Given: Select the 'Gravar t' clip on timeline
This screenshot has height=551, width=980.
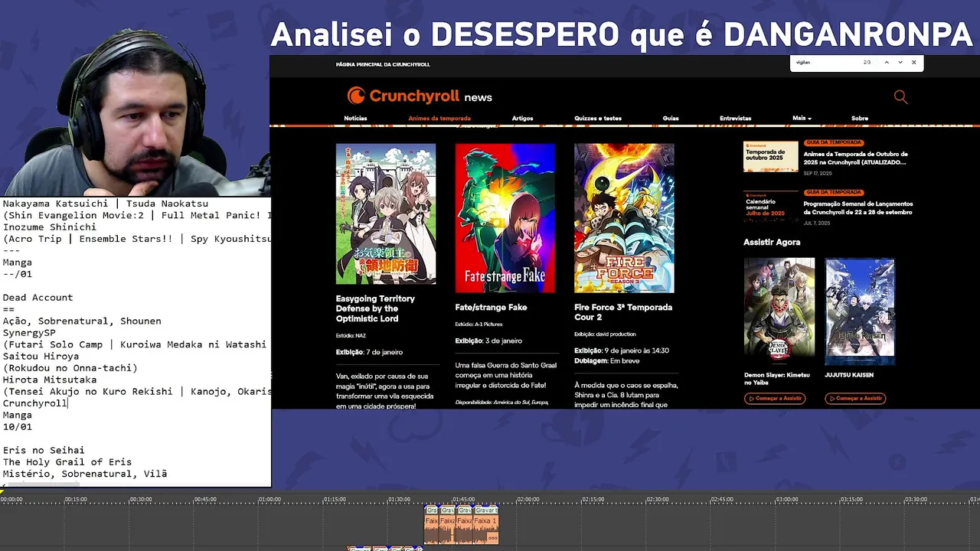Looking at the screenshot, I should pyautogui.click(x=486, y=510).
